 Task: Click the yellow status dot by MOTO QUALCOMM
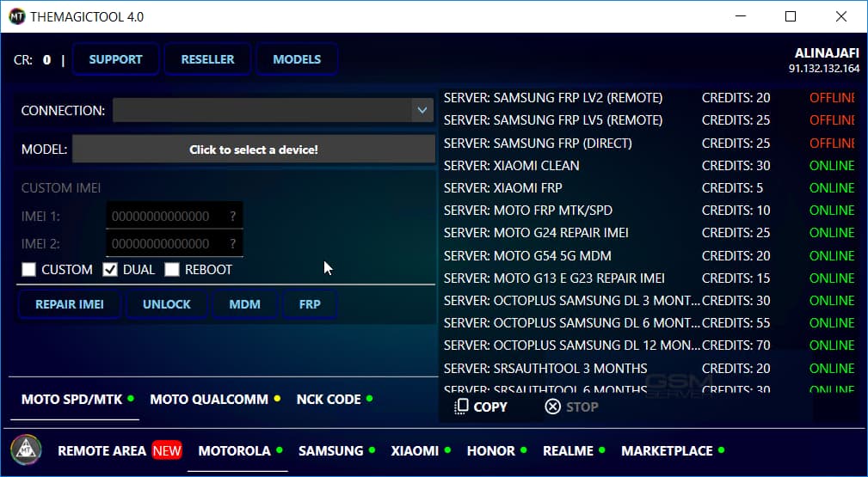[277, 398]
